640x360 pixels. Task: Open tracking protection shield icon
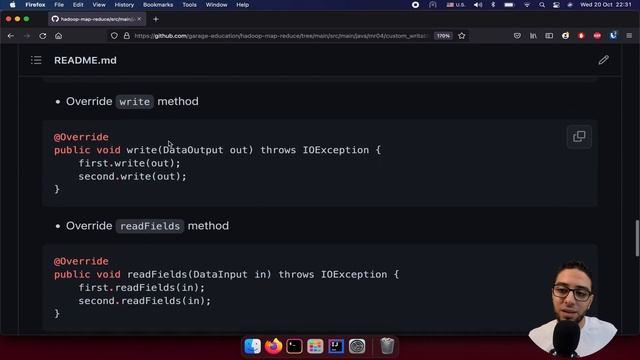click(x=114, y=36)
